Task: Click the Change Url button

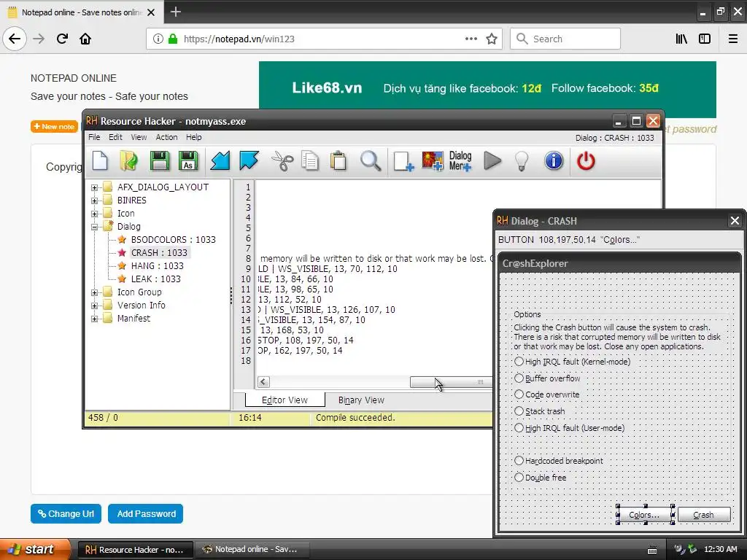Action: pyautogui.click(x=66, y=514)
